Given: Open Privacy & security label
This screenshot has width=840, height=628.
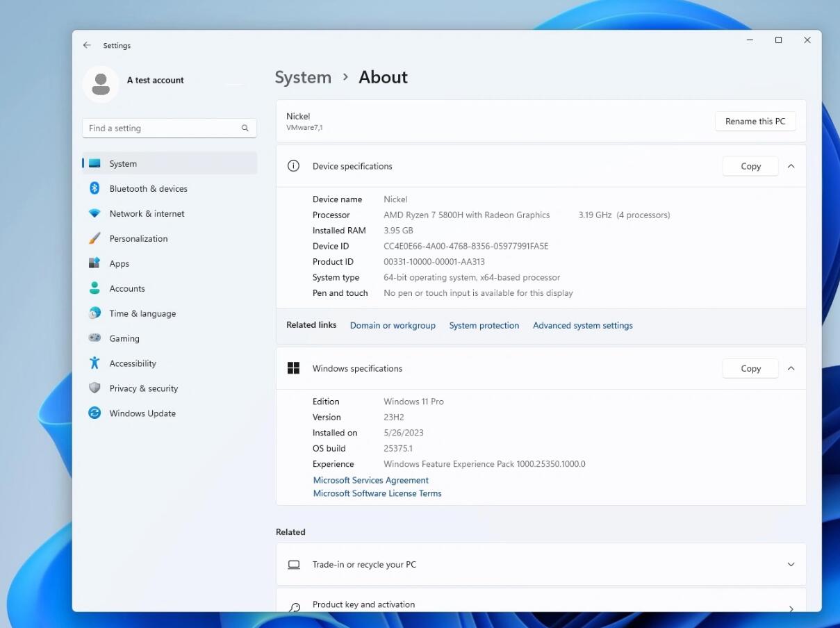Looking at the screenshot, I should (x=144, y=388).
